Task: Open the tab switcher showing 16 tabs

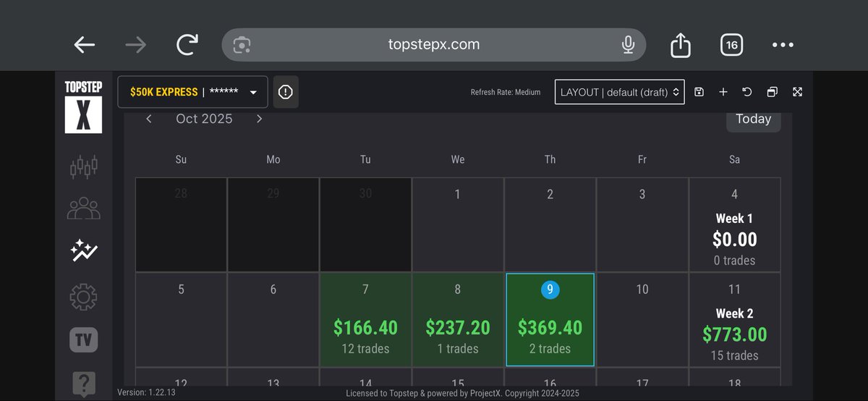Action: tap(731, 45)
